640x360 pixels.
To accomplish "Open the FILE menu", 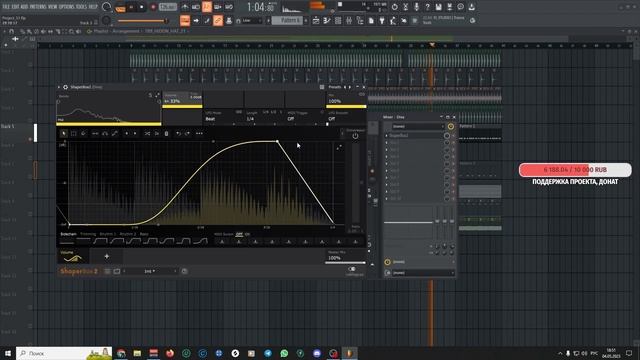I will coord(6,7).
